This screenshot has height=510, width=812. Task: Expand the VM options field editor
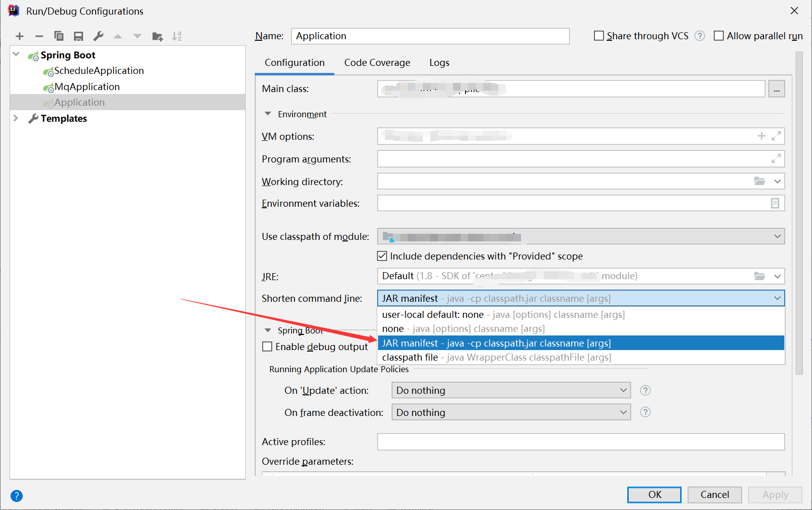776,136
